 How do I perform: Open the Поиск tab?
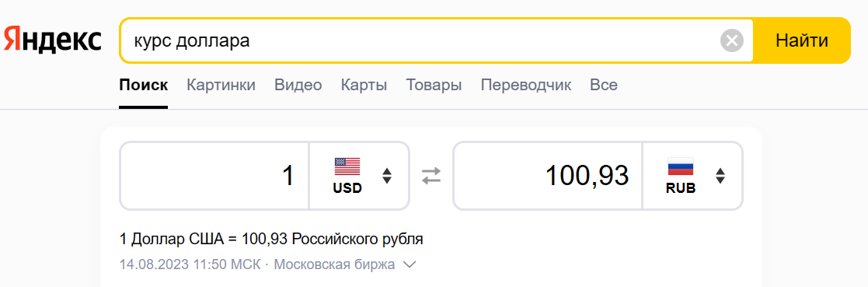[144, 86]
